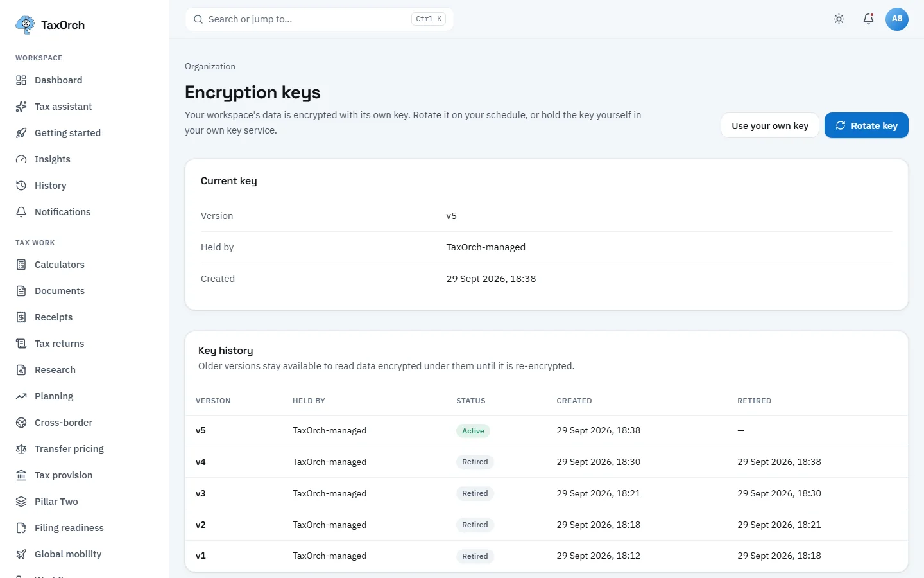
Task: Go to Pillar Two in sidebar
Action: point(85,502)
